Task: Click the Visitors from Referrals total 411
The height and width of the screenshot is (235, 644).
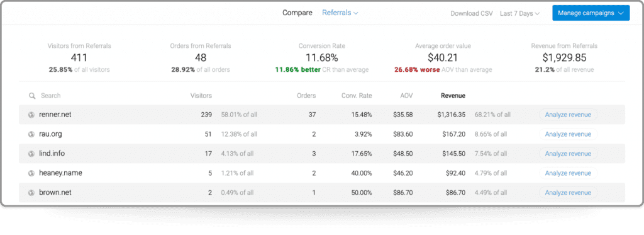Action: [79, 57]
